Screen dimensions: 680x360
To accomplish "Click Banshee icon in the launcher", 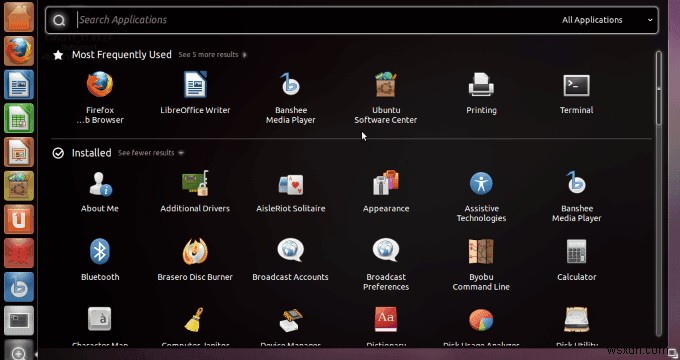I will coord(19,287).
